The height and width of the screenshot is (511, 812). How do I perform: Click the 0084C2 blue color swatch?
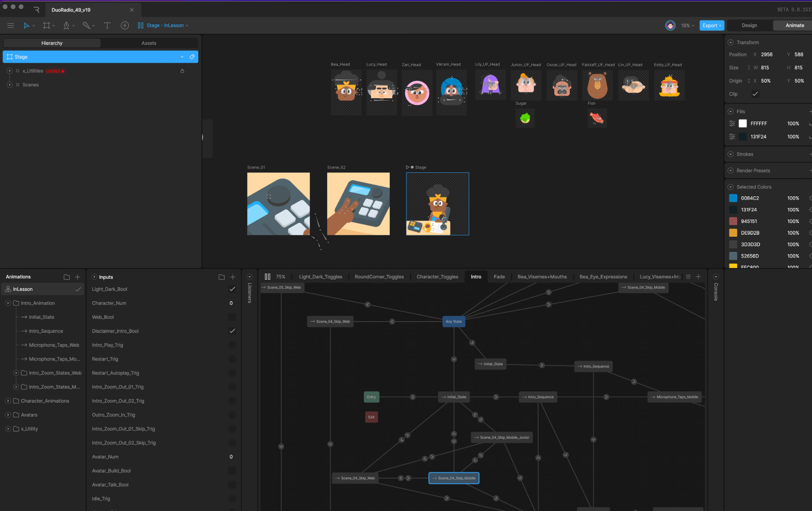[733, 199]
